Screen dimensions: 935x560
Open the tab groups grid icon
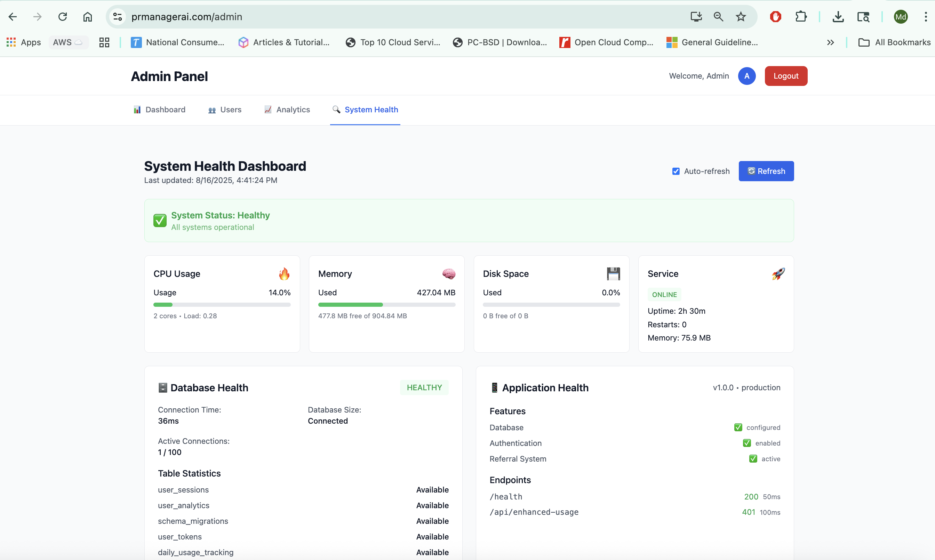coord(104,42)
